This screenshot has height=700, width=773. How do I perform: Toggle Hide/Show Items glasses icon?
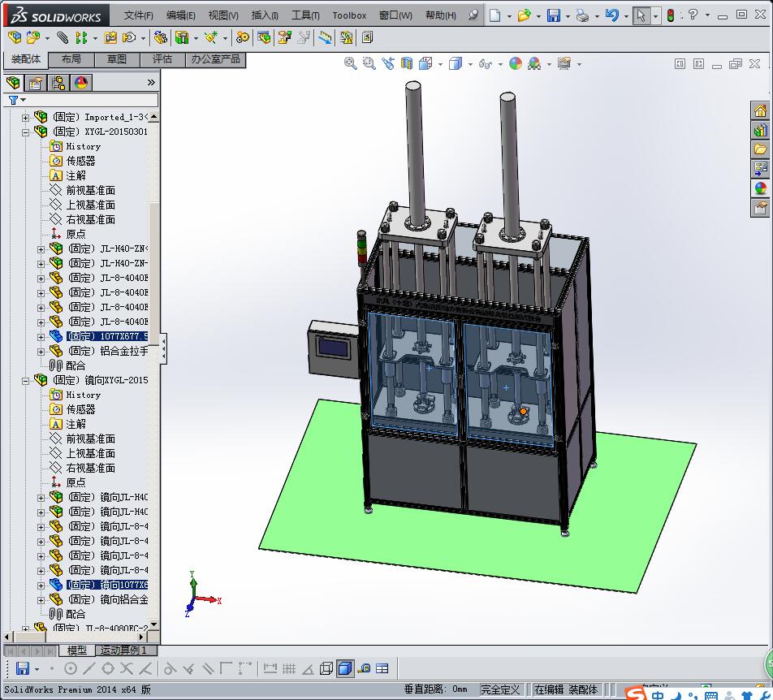click(486, 63)
